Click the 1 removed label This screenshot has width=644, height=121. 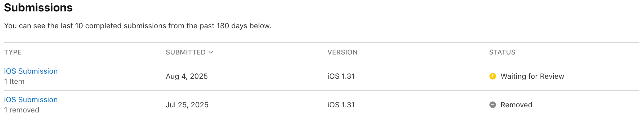(x=22, y=110)
